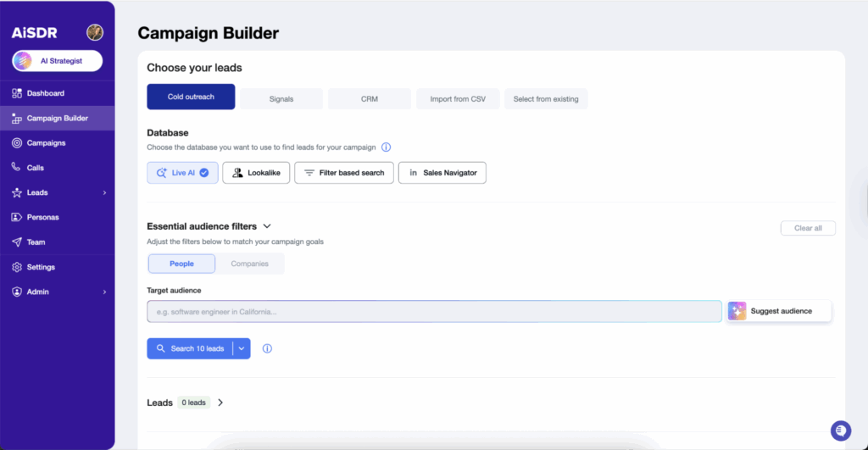Open the Dashboard icon in sidebar
This screenshot has width=868, height=450.
[x=17, y=93]
